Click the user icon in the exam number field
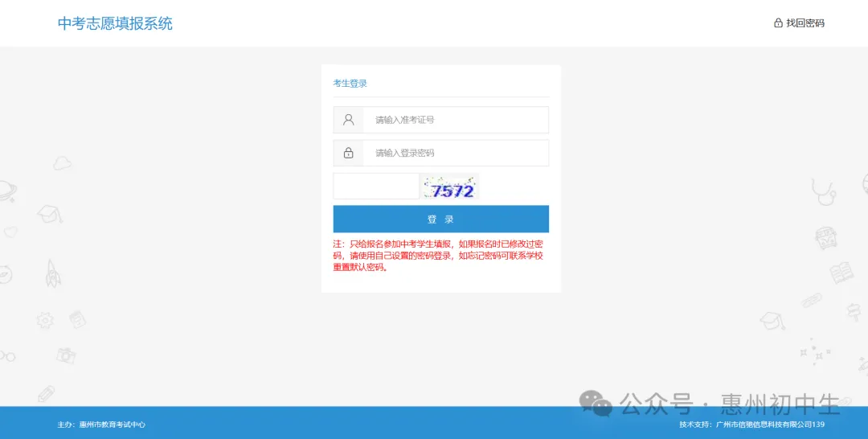The height and width of the screenshot is (439, 868). pyautogui.click(x=348, y=120)
